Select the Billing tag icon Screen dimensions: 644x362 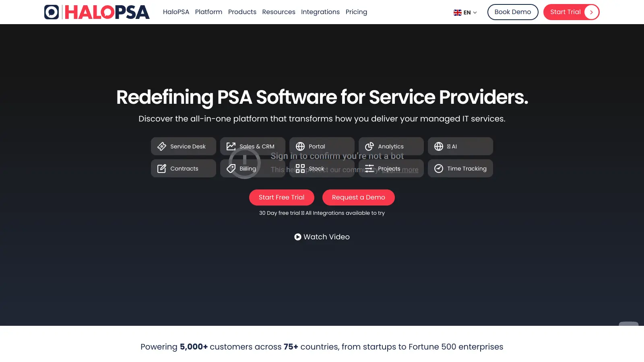tap(231, 168)
